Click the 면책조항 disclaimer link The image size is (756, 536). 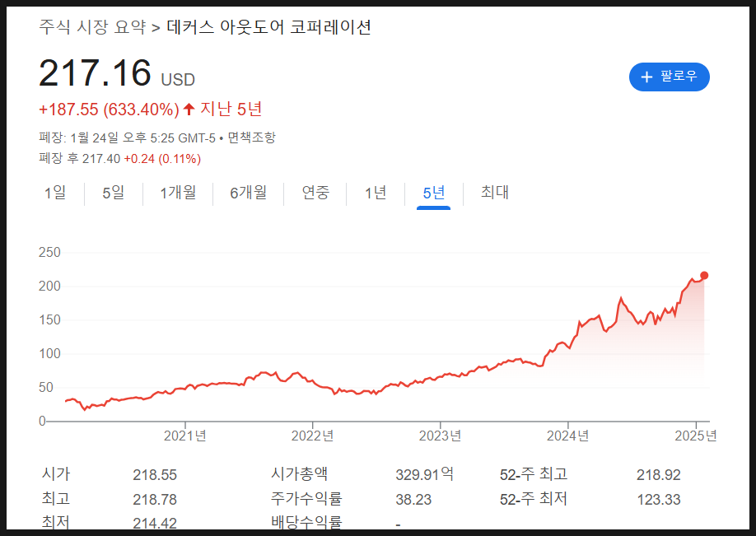(x=252, y=137)
